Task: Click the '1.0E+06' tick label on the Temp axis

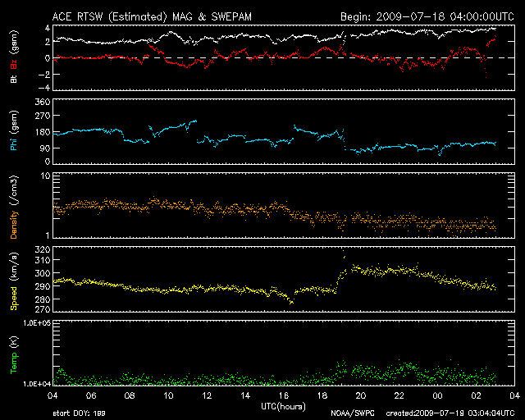Action: 37,323
